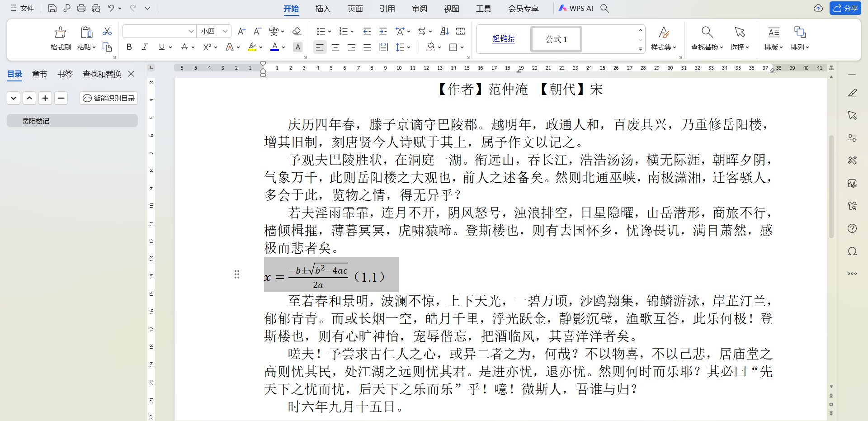
Task: Switch to the 插入 ribbon tab
Action: 323,9
